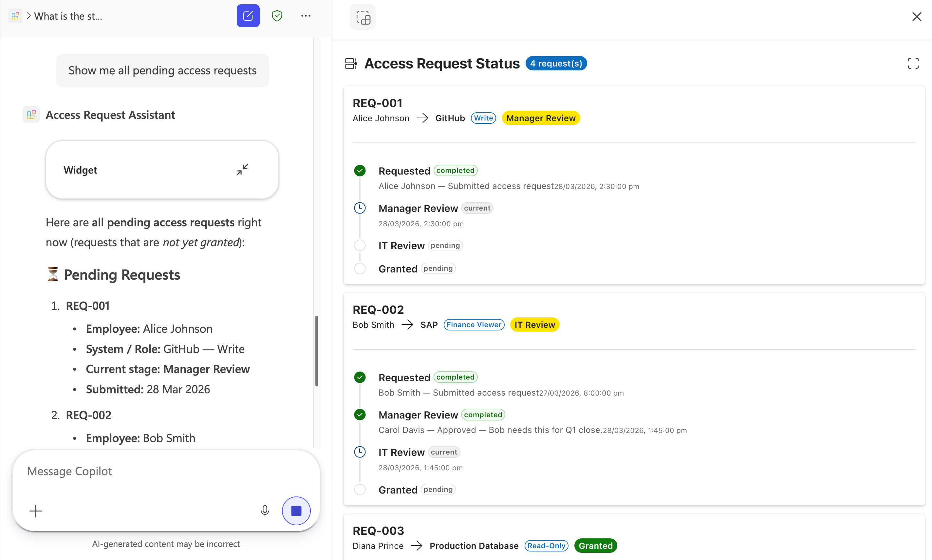
Task: Click the 'Show me all pending access requests' prompt
Action: (x=162, y=70)
